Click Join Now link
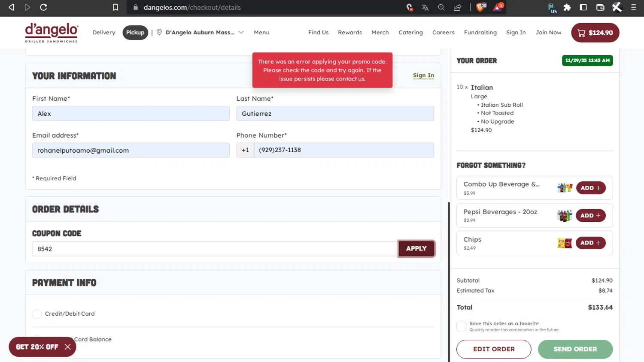Viewport: 644px width, 362px height. pyautogui.click(x=548, y=33)
